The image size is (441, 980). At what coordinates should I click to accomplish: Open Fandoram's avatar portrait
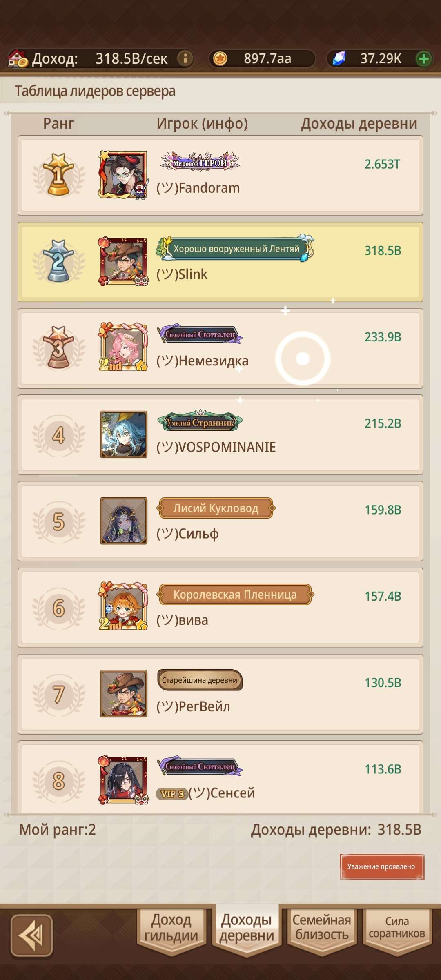tap(123, 174)
